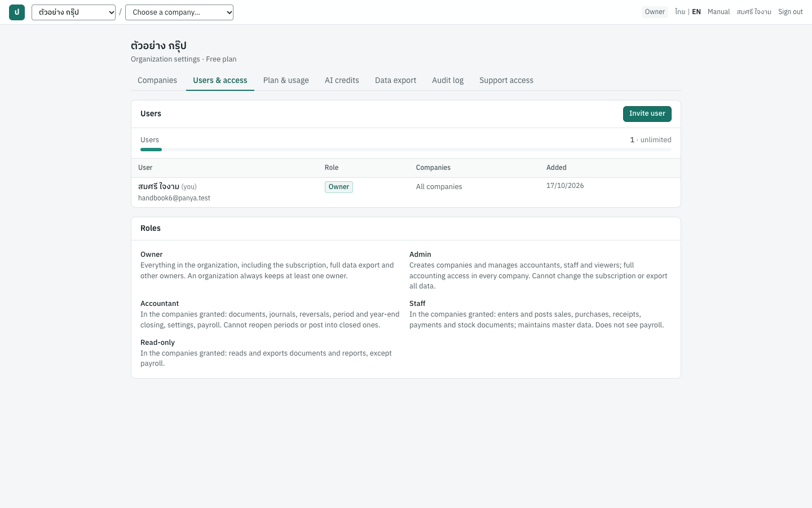The width and height of the screenshot is (812, 508).
Task: Click the Owner badge in the header
Action: click(655, 12)
